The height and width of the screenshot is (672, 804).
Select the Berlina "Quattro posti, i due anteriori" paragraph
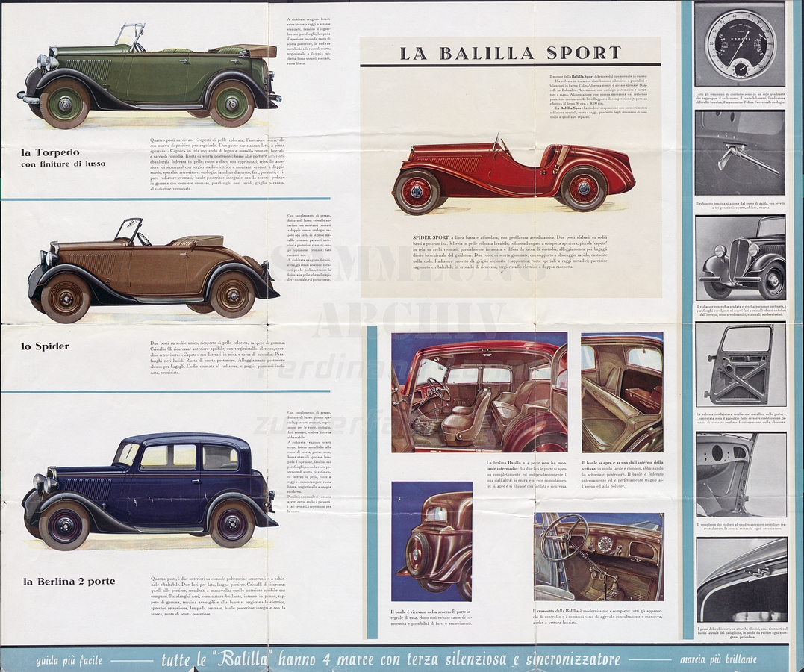coord(218,595)
